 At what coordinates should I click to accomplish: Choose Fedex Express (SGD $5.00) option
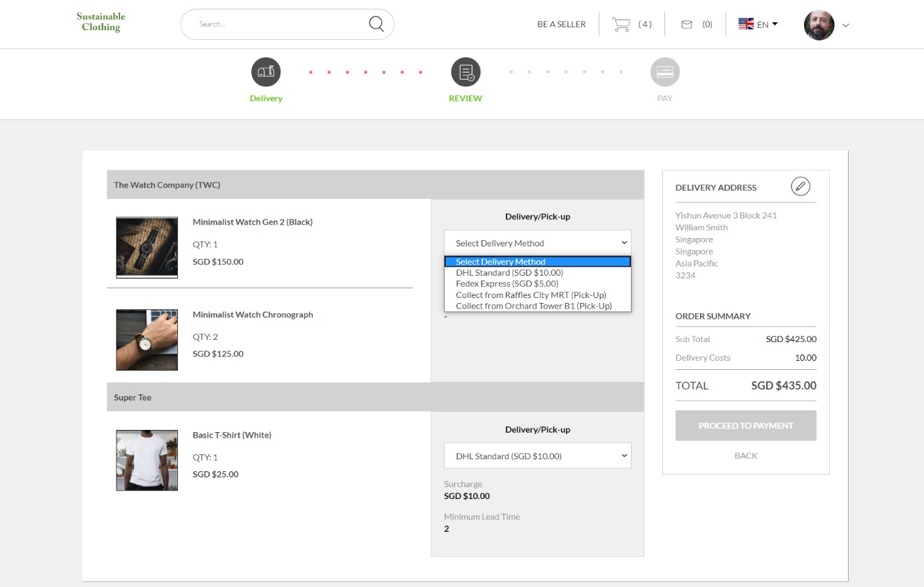point(507,283)
